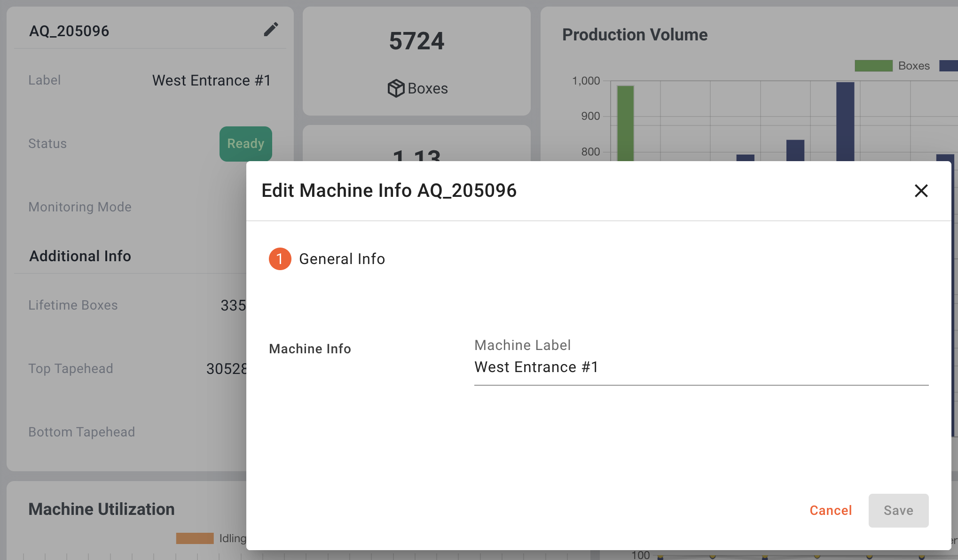Click the pencil edit icon beside AQ_205096
This screenshot has width=958, height=560.
click(x=270, y=30)
